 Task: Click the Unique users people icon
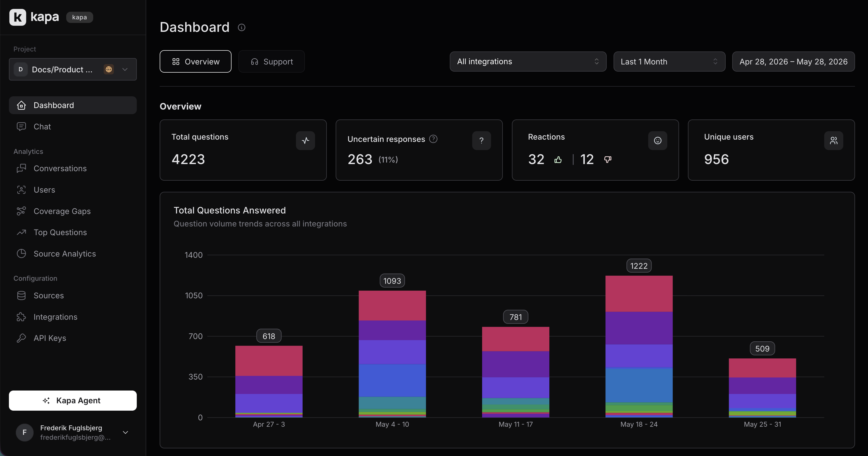pyautogui.click(x=834, y=141)
